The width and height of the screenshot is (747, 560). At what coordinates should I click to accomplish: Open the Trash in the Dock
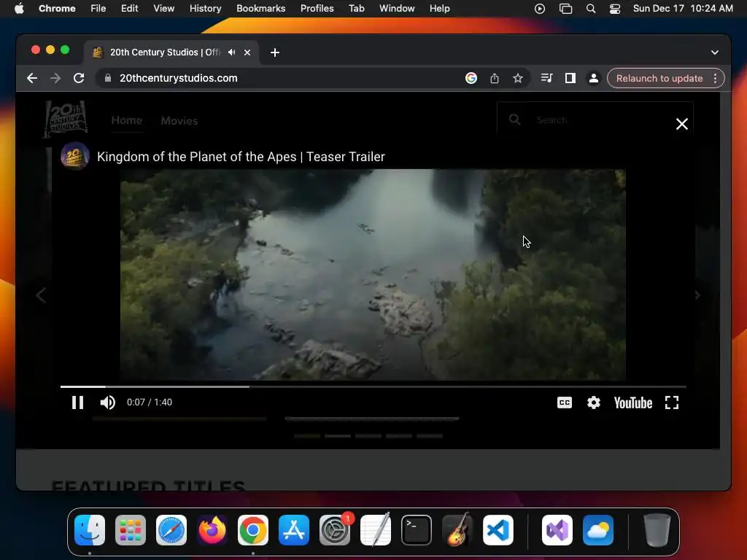[x=657, y=530]
